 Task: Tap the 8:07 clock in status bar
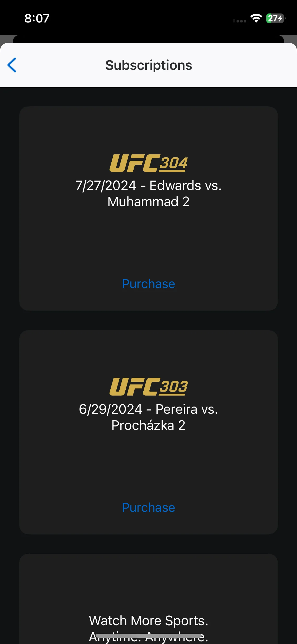37,18
